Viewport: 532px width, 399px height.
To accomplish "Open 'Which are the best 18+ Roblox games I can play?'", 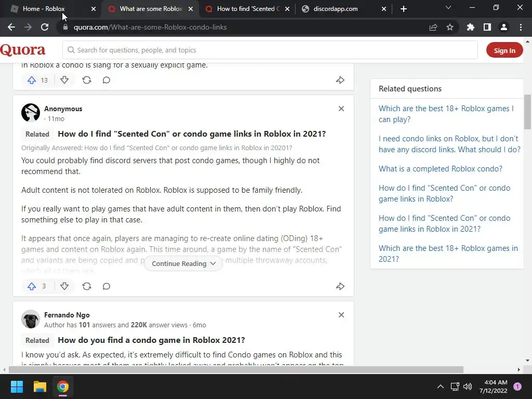I will point(446,114).
